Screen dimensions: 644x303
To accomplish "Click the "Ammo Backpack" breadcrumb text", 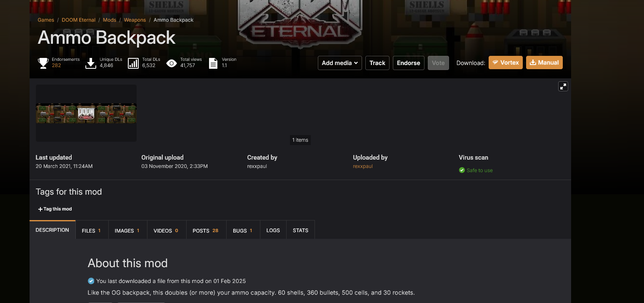I will pyautogui.click(x=173, y=20).
